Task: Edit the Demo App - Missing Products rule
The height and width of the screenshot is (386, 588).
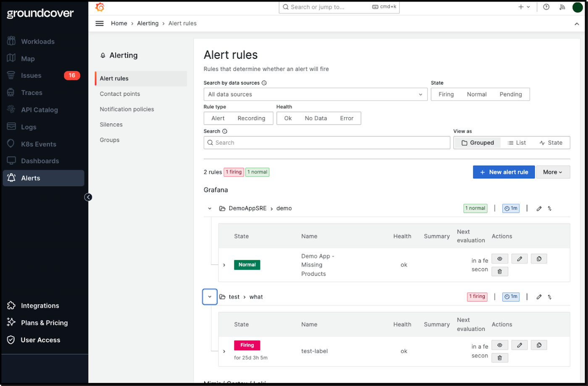Action: [520, 259]
